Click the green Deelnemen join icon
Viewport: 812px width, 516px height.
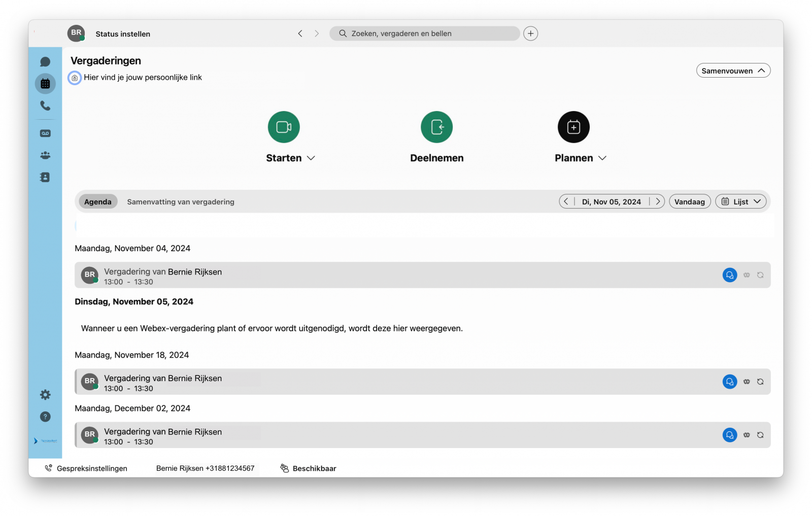[436, 127]
